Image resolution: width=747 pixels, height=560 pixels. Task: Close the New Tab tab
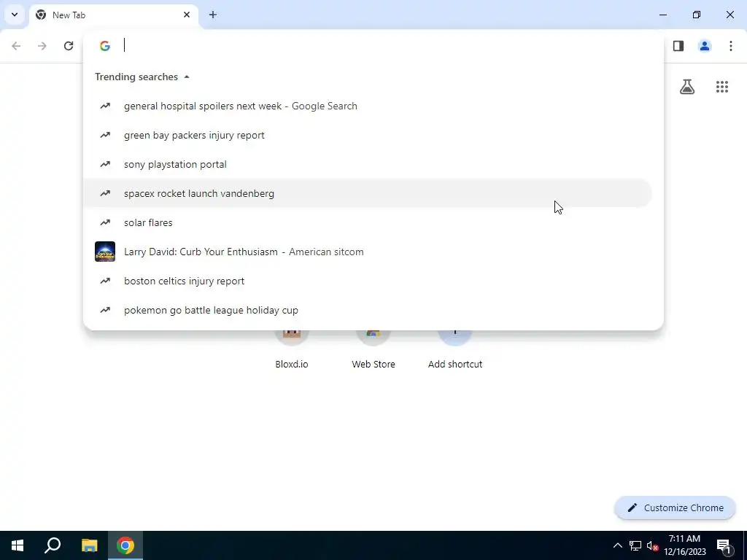pyautogui.click(x=187, y=15)
